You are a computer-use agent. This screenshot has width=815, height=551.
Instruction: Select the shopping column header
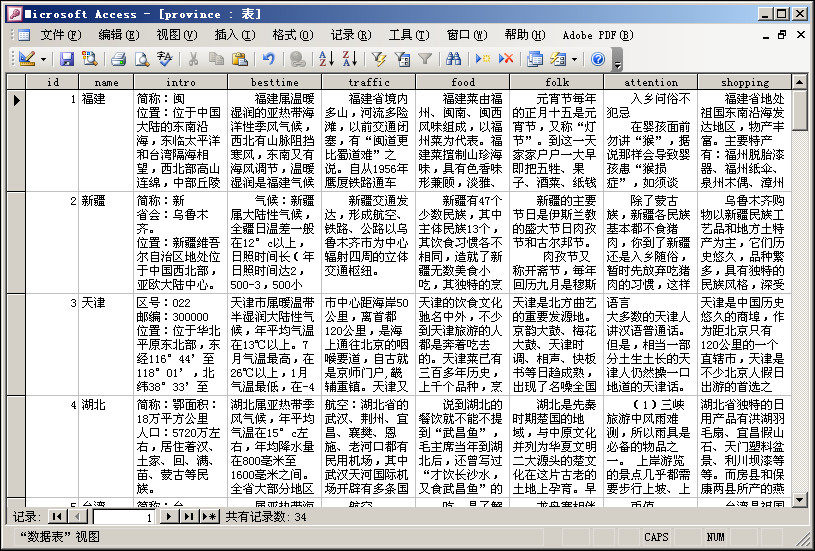tap(744, 82)
